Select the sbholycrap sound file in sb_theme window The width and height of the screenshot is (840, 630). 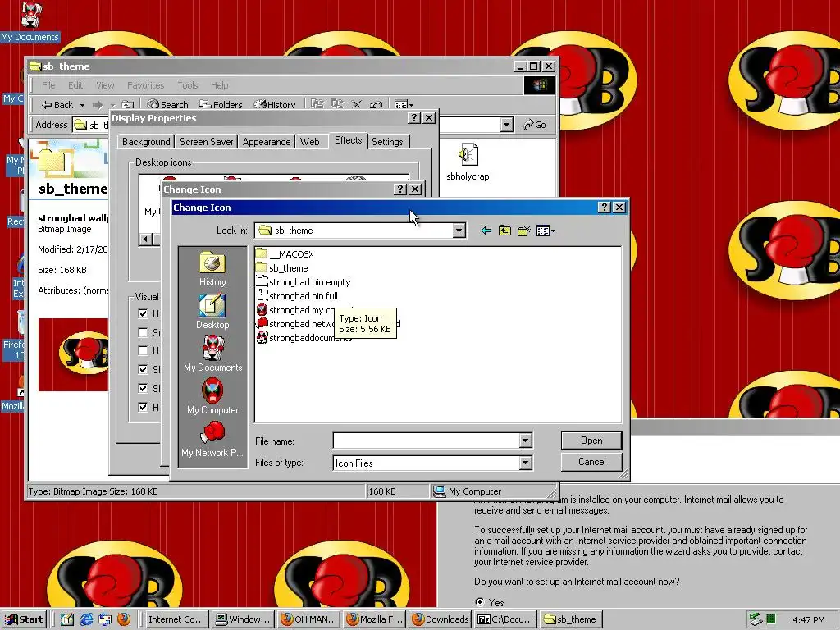pyautogui.click(x=468, y=162)
